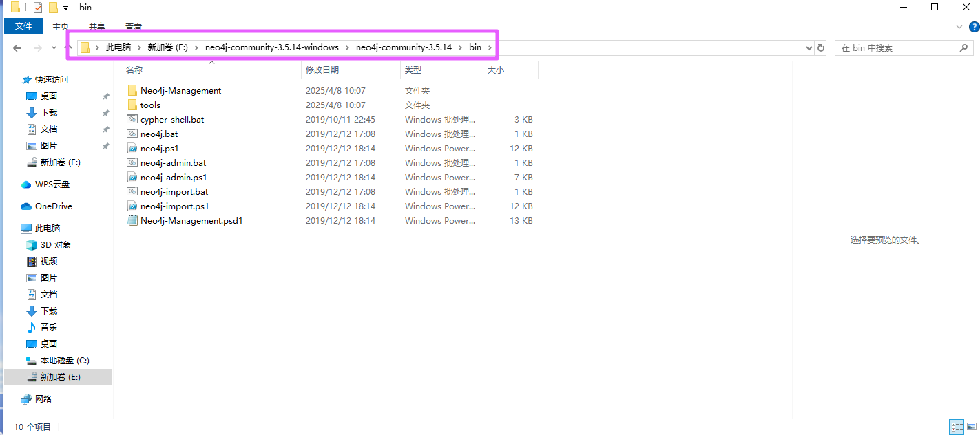
Task: Open the address bar history dropdown
Action: [809, 48]
